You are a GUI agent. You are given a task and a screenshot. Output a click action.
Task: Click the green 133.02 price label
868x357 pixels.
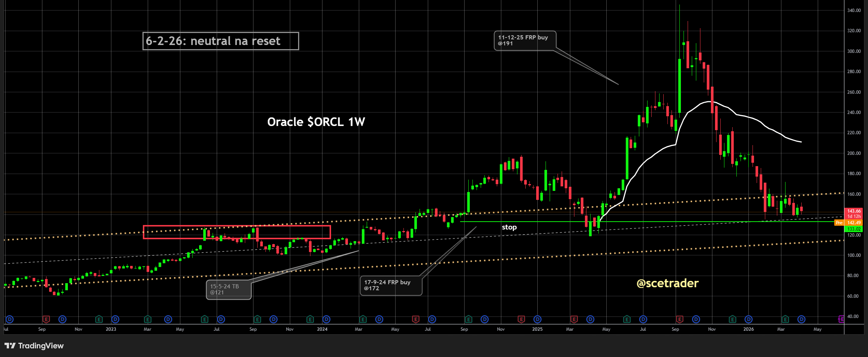coord(854,229)
